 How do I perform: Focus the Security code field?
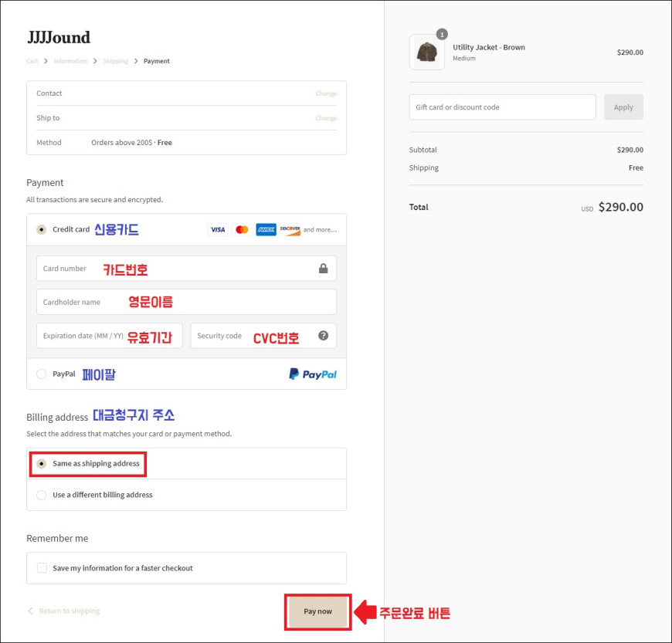coord(263,336)
